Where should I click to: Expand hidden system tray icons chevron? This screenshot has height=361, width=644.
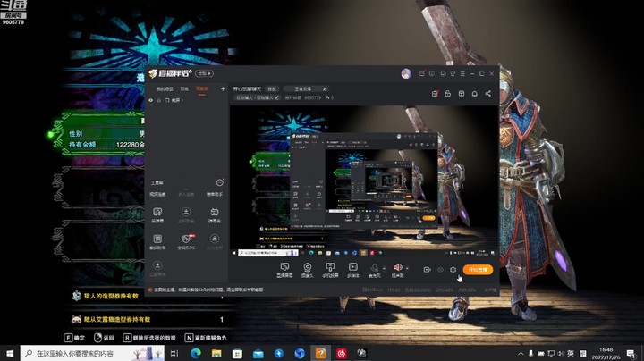click(521, 353)
